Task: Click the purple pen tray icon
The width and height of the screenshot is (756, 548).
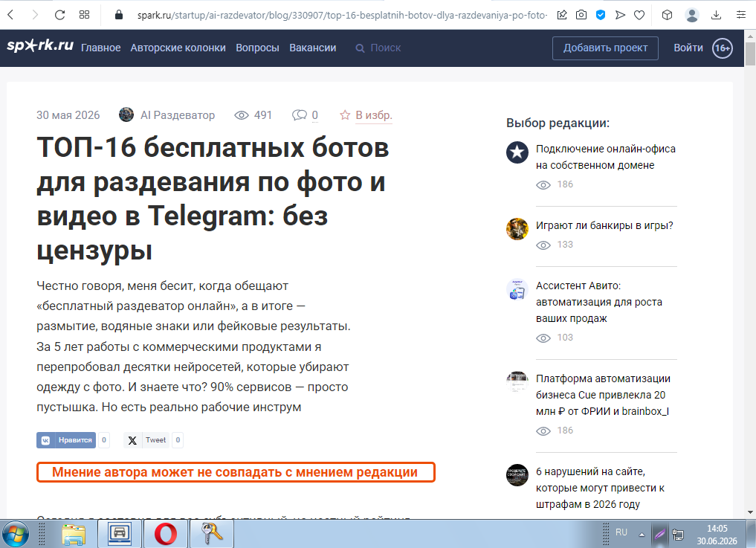Action: click(x=659, y=534)
